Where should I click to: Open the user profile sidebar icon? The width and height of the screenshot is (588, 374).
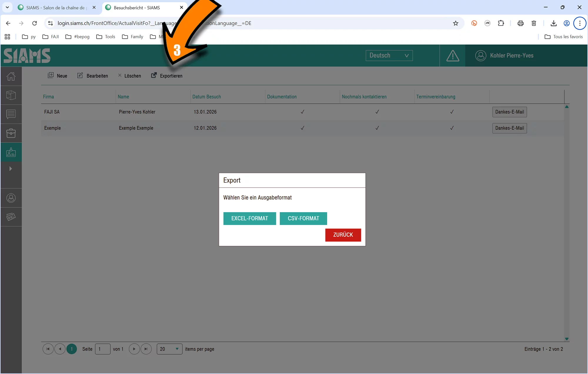(x=11, y=198)
